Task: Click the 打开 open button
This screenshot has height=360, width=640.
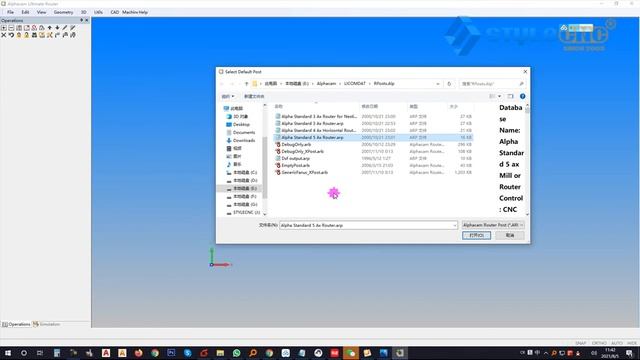Action: (x=476, y=236)
